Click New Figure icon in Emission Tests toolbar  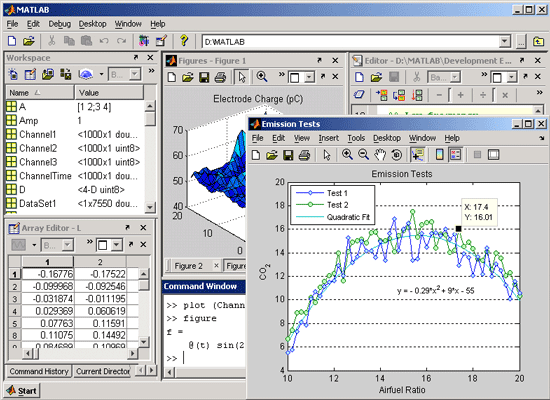click(256, 155)
